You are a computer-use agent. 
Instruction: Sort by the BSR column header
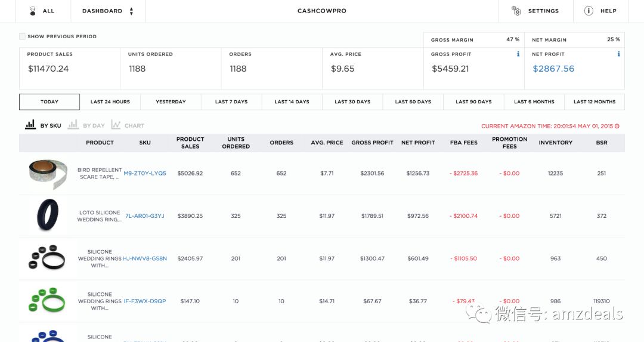click(x=601, y=143)
